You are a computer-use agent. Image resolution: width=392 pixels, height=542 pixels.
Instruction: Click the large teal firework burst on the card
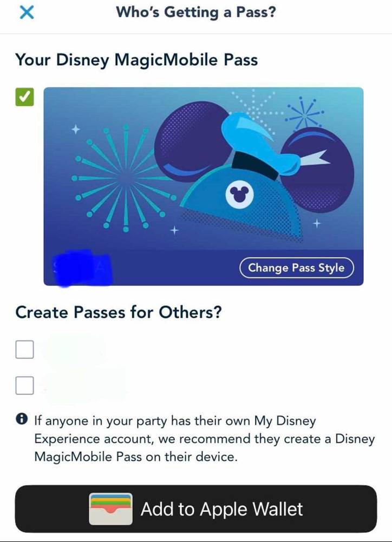[x=125, y=178]
